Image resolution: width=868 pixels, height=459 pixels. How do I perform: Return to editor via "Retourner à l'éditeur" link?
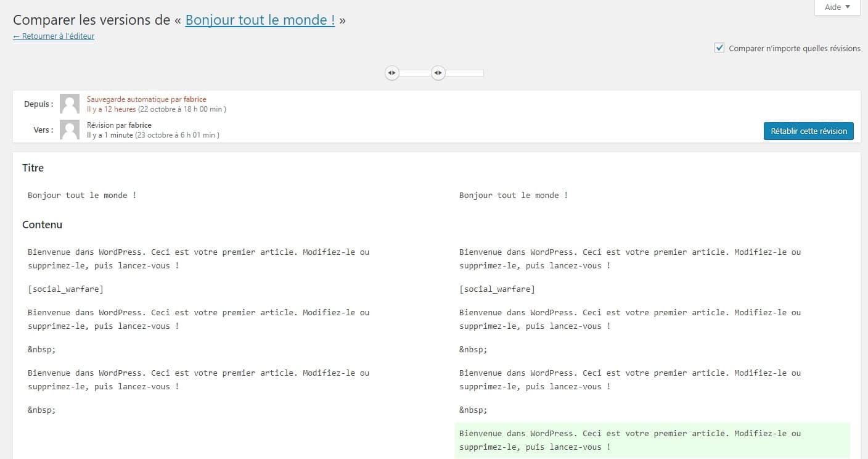54,36
